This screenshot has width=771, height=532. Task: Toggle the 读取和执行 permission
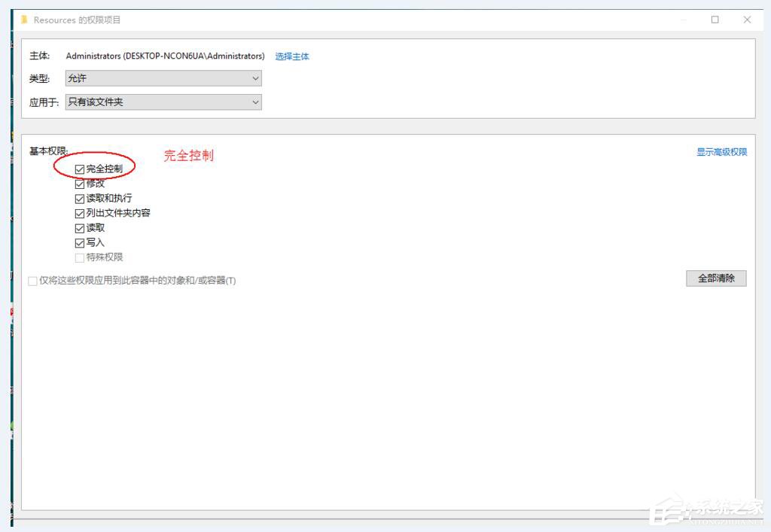click(x=80, y=198)
